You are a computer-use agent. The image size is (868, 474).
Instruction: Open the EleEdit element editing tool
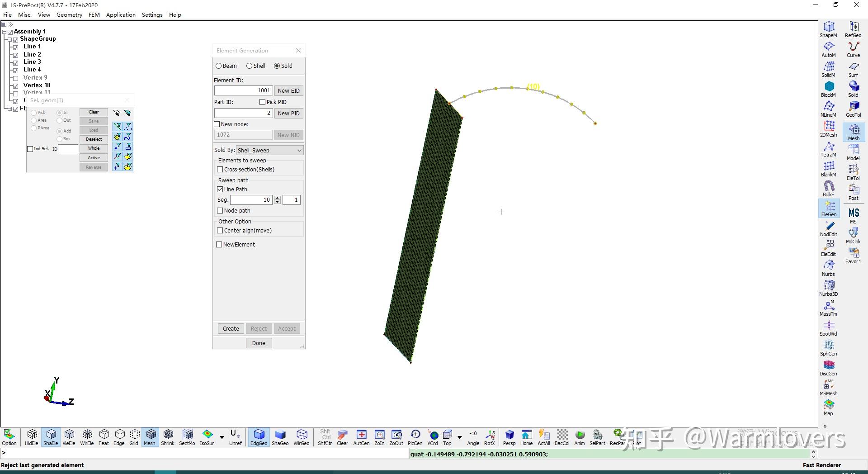[828, 248]
